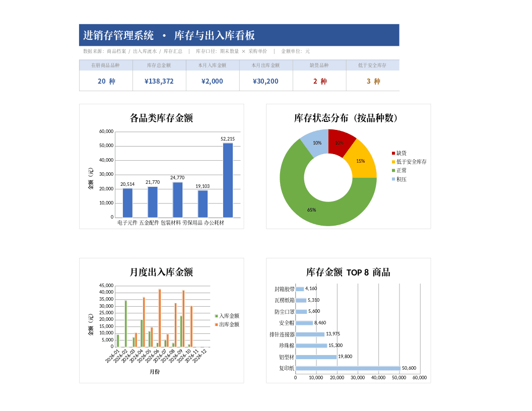Screen dimensions: 532x411
Task: Click the 金额单位: 元 note
Action: click(296, 51)
